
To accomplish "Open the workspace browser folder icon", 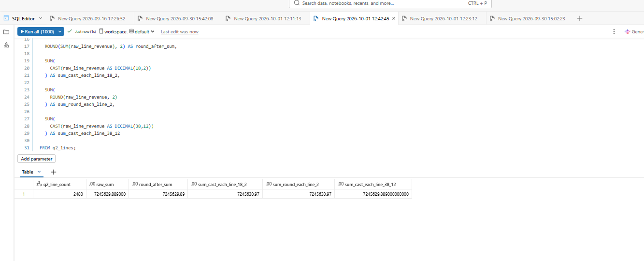I will [x=6, y=32].
